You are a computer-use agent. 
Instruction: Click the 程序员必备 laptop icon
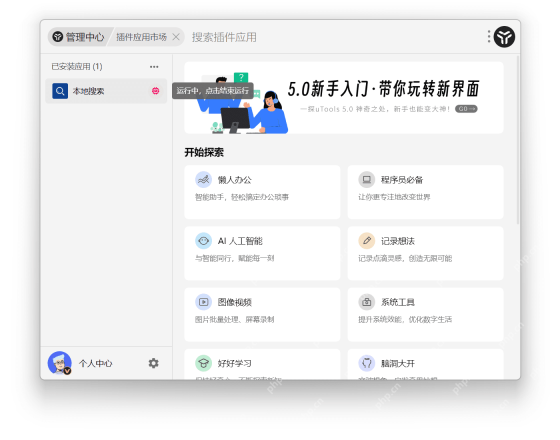(x=366, y=180)
